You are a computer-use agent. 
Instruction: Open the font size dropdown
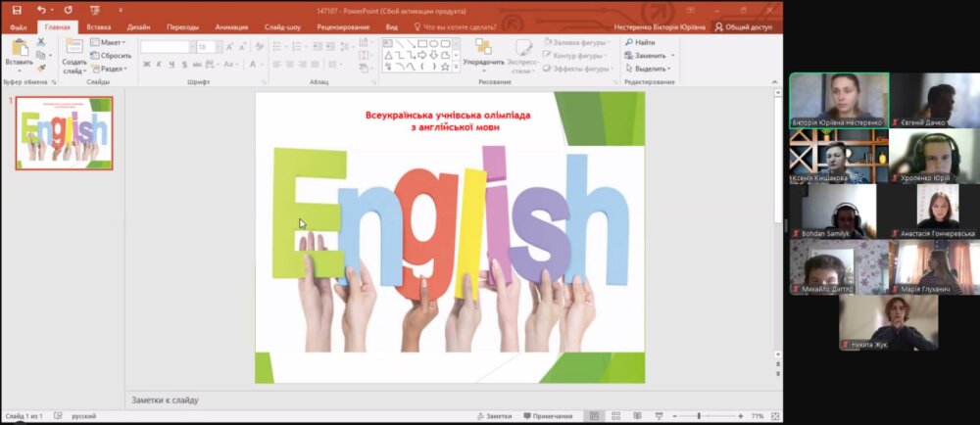[219, 47]
